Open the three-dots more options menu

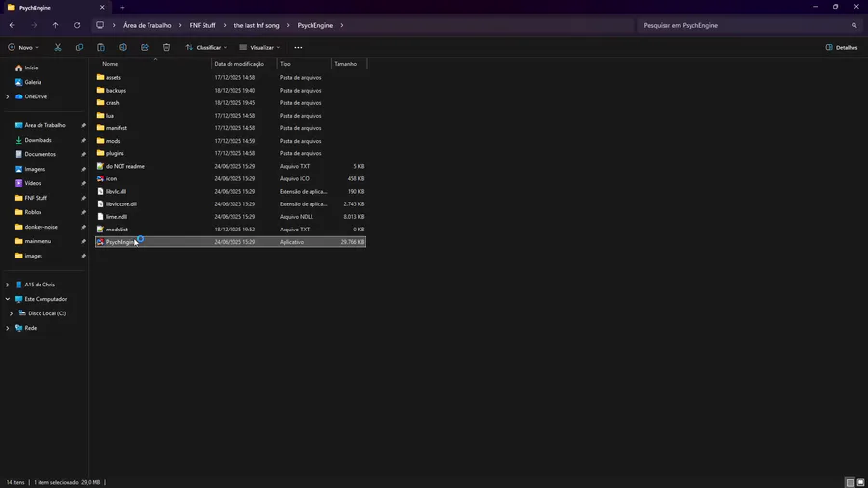298,47
